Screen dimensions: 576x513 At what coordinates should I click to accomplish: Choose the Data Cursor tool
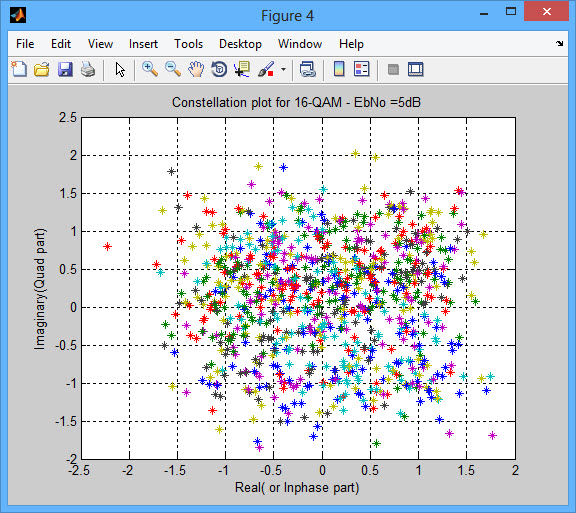(x=242, y=69)
